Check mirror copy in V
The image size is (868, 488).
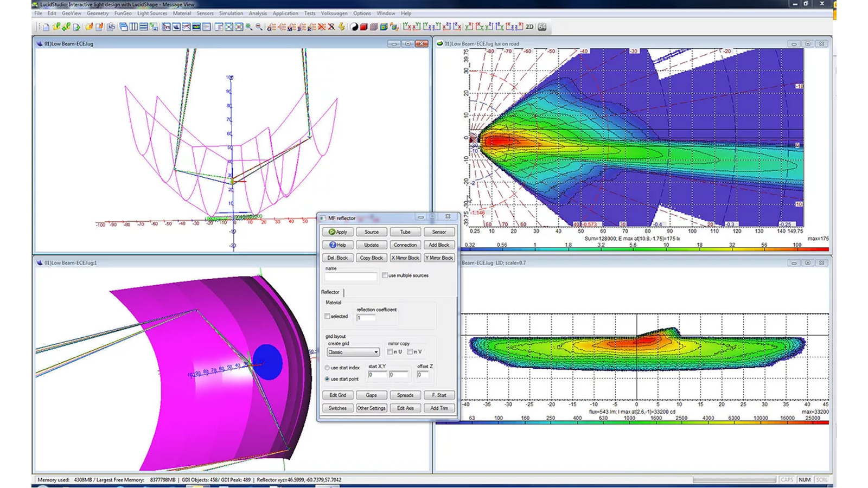point(410,352)
